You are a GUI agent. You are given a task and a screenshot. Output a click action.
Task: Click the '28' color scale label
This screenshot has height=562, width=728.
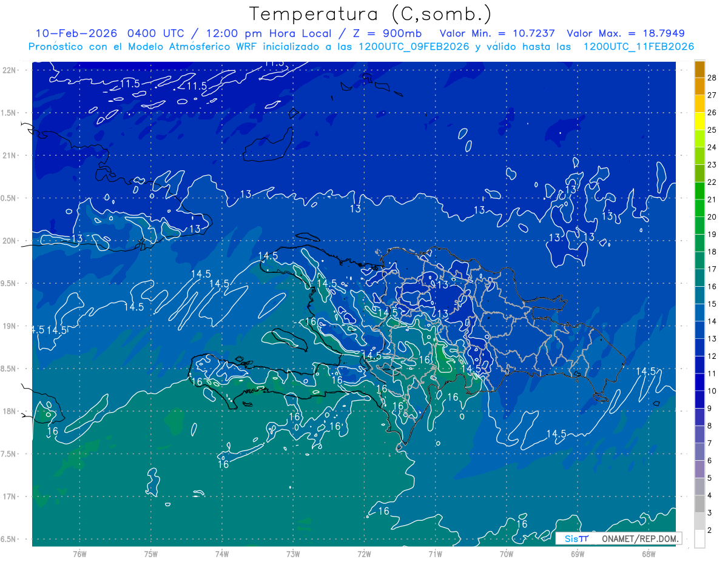(x=712, y=78)
